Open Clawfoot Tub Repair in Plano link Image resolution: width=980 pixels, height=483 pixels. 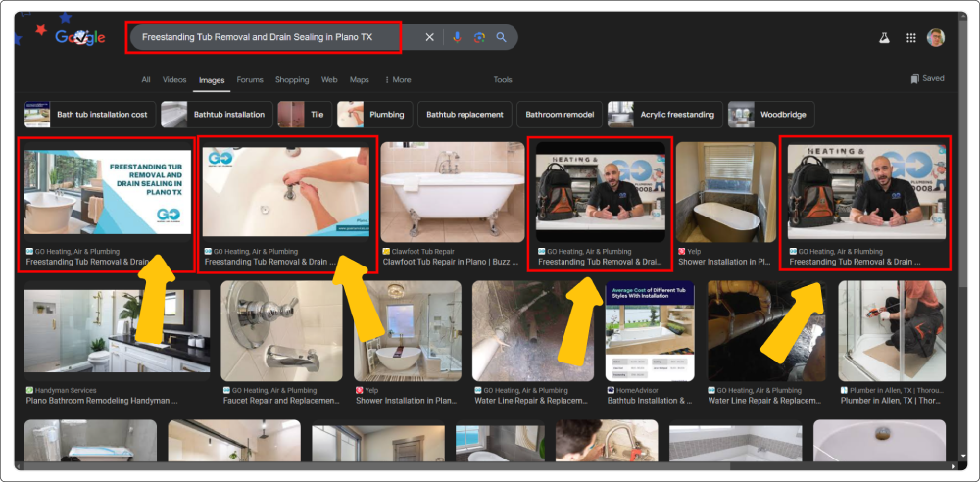pos(451,263)
